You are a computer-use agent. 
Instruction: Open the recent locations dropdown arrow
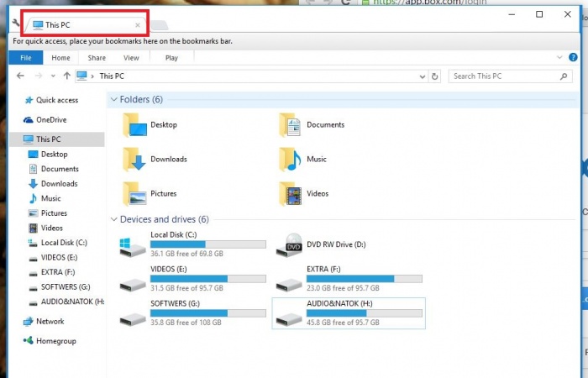click(53, 76)
